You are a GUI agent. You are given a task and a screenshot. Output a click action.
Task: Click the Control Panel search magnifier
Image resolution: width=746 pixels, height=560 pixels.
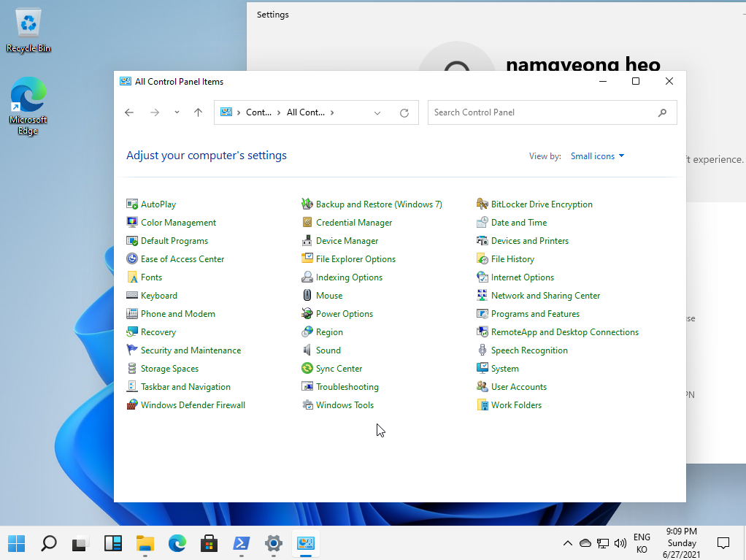[662, 112]
